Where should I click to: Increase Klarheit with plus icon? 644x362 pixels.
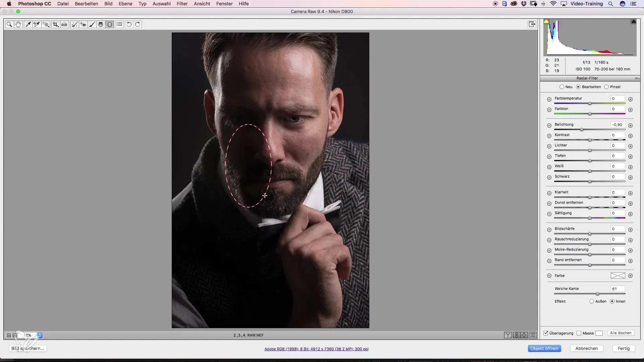tap(630, 193)
